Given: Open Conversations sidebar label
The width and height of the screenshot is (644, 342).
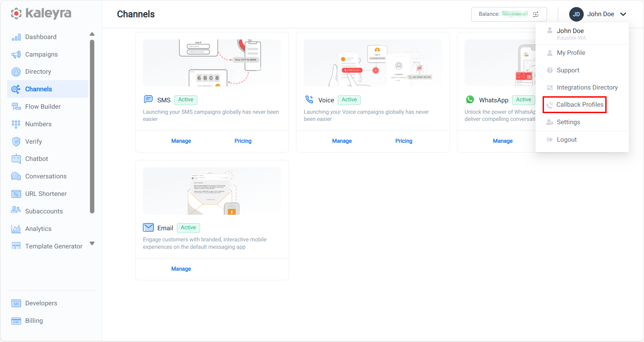Looking at the screenshot, I should (x=46, y=176).
